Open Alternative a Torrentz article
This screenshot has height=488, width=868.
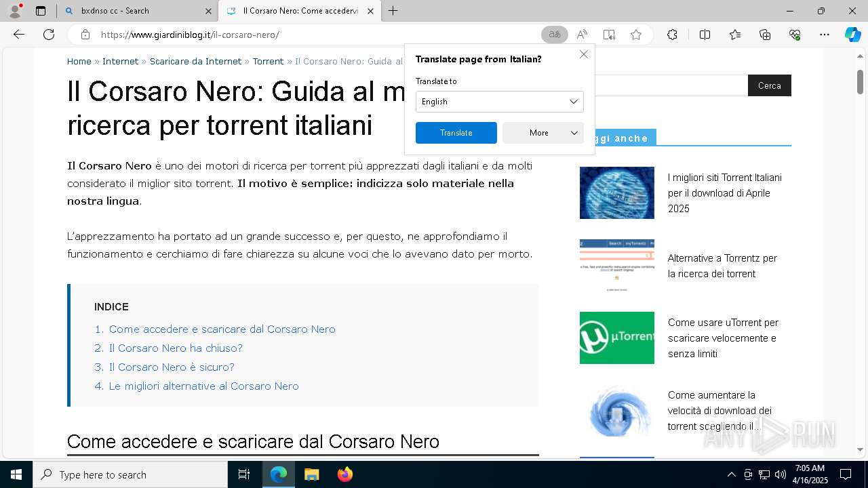(722, 266)
